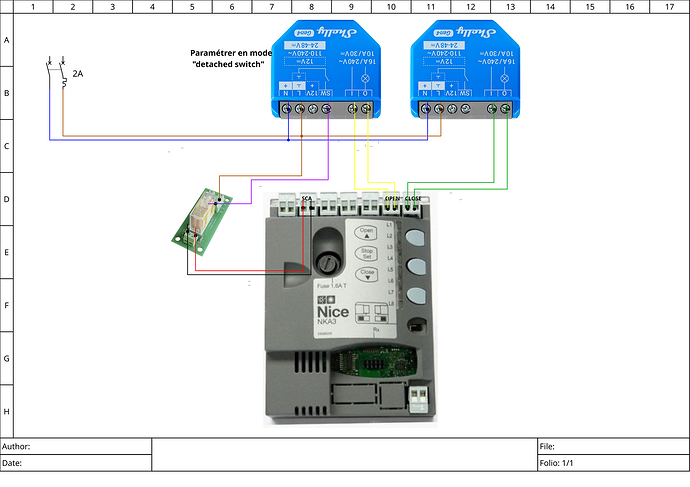690x487 pixels.
Task: Click the Stop Set button on Nice unit
Action: tap(366, 253)
